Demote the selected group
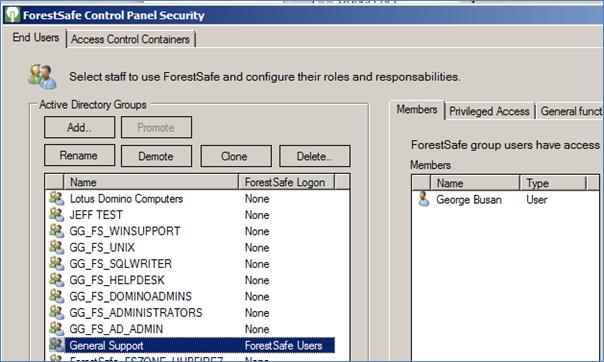The image size is (604, 362). pos(156,156)
